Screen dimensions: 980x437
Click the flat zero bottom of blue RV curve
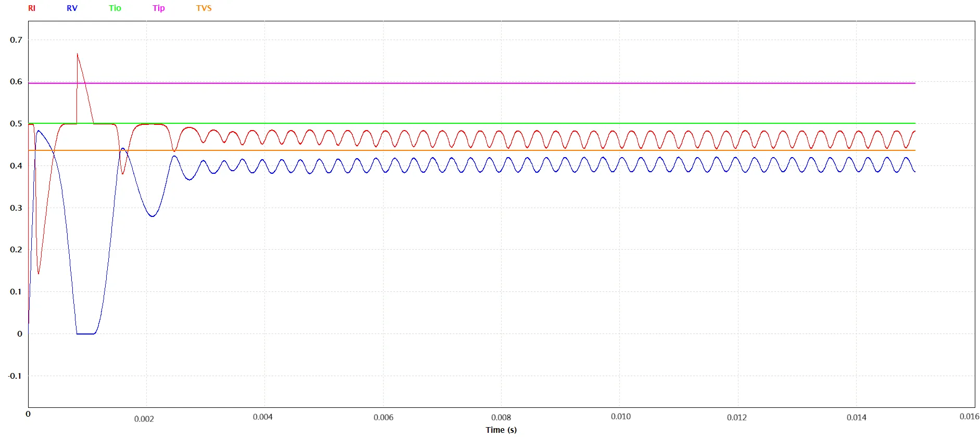pos(86,333)
